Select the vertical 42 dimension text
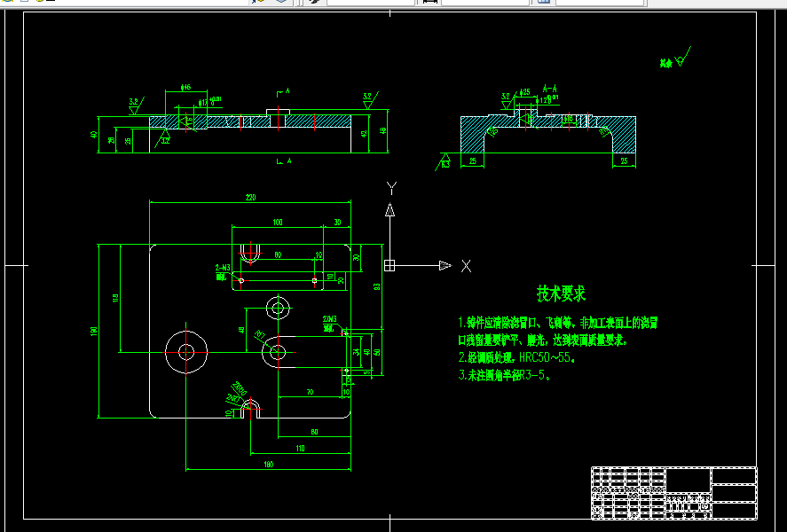This screenshot has height=532, width=787. [365, 134]
